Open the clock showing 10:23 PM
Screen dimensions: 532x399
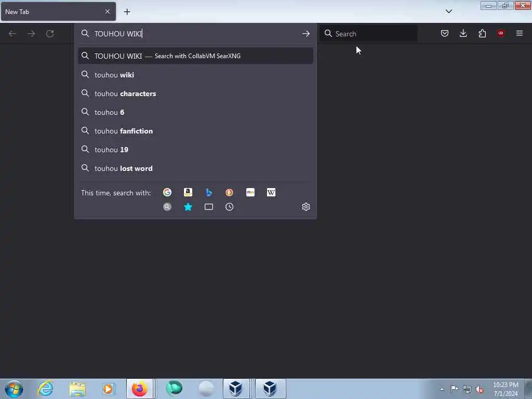pos(506,389)
